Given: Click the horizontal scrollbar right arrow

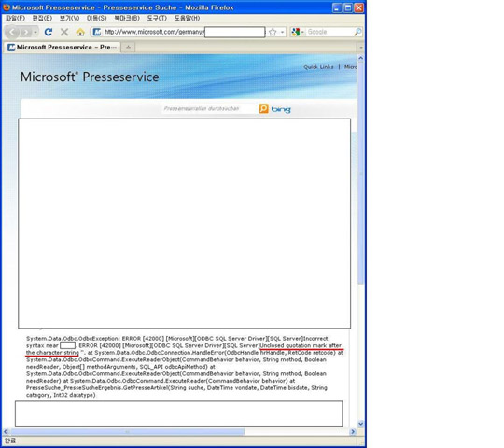Looking at the screenshot, I should (x=353, y=431).
